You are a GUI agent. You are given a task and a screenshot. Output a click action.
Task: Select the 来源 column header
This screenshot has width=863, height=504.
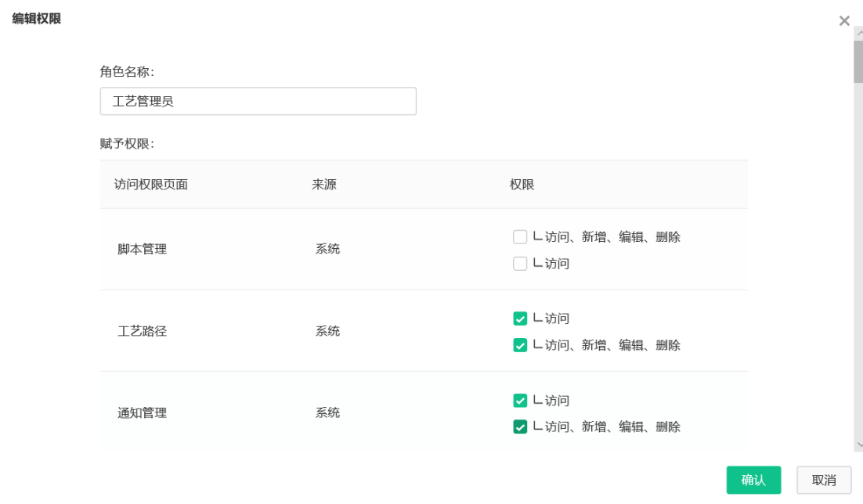[324, 185]
